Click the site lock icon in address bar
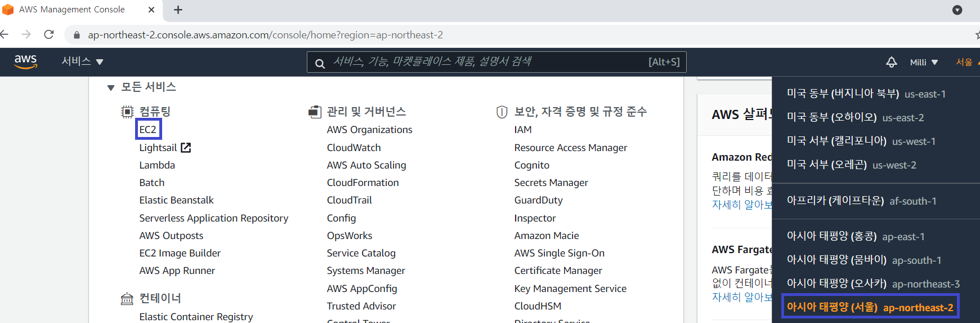 pyautogui.click(x=77, y=35)
